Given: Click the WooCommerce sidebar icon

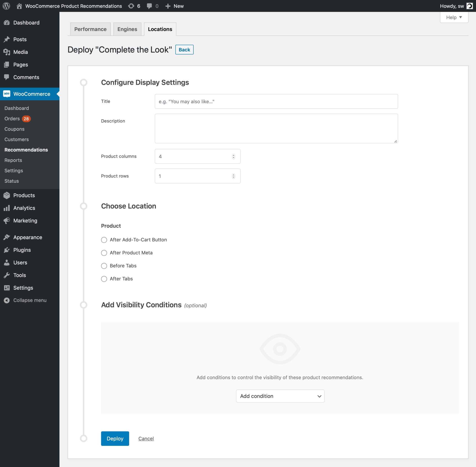Looking at the screenshot, I should [x=7, y=94].
